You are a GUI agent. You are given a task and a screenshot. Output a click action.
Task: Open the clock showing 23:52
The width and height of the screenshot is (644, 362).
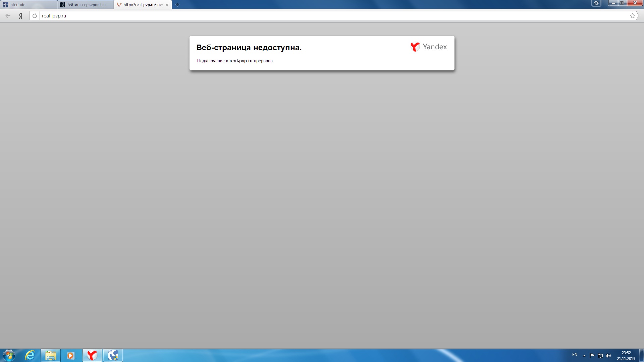(626, 355)
